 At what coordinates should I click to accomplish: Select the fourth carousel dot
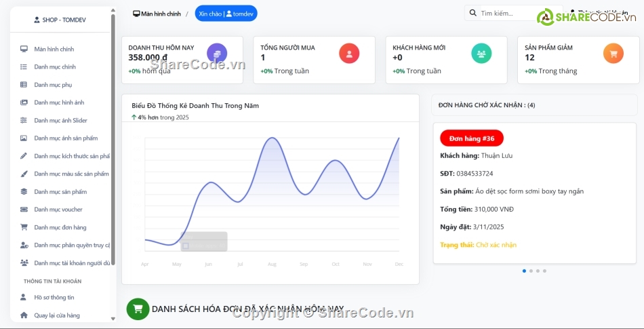(544, 271)
